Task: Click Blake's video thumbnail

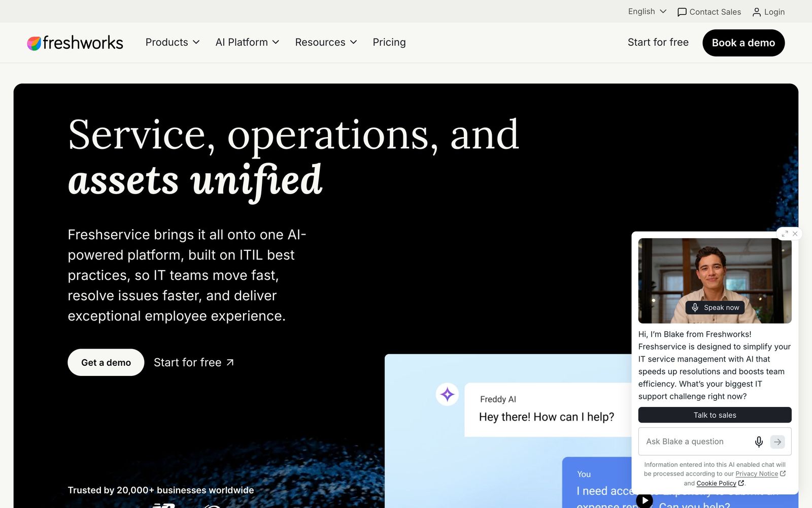Action: tap(715, 280)
